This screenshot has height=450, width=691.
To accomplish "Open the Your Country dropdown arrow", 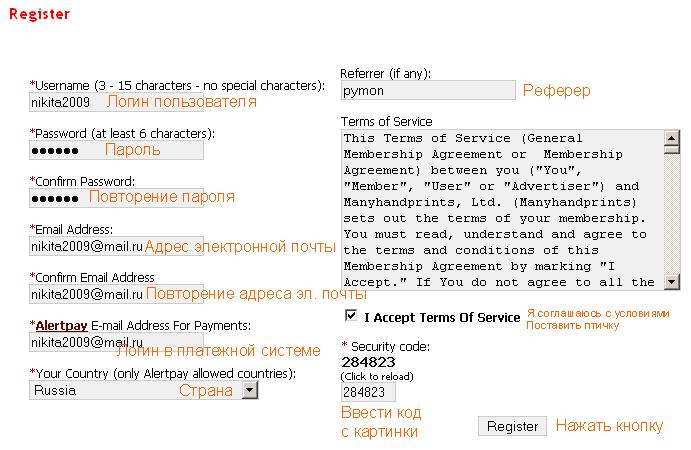I will coord(250,390).
